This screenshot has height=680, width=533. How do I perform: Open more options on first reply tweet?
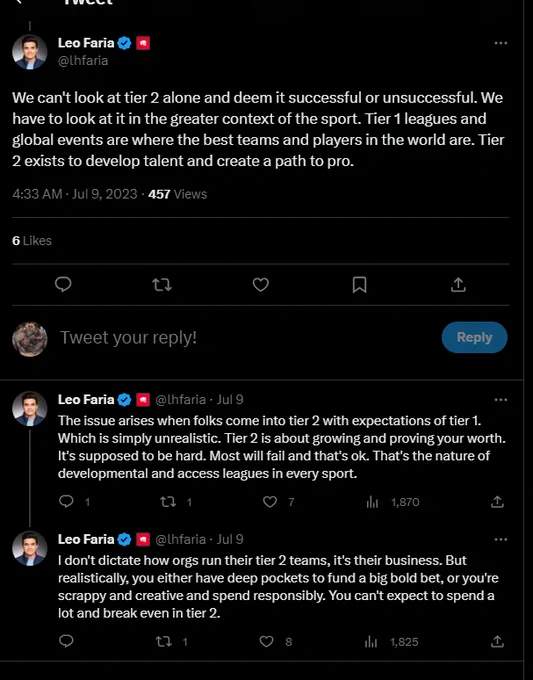(500, 399)
